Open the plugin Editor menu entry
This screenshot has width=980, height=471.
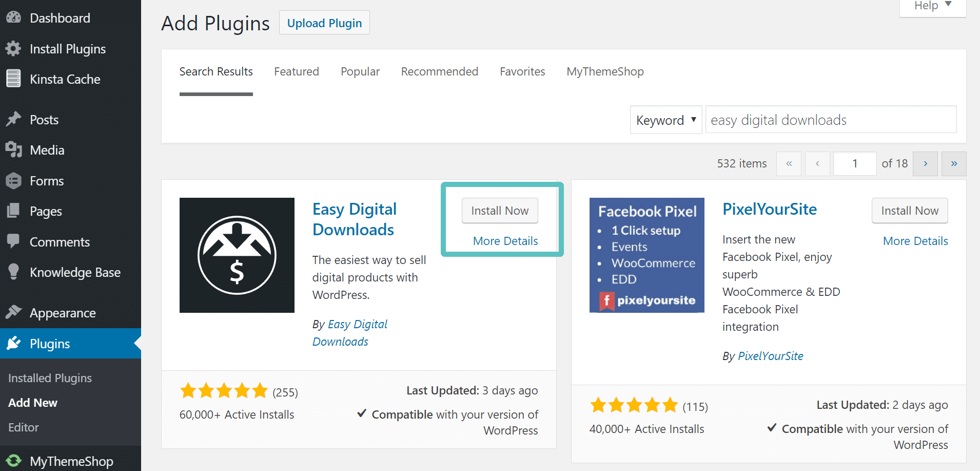(23, 427)
